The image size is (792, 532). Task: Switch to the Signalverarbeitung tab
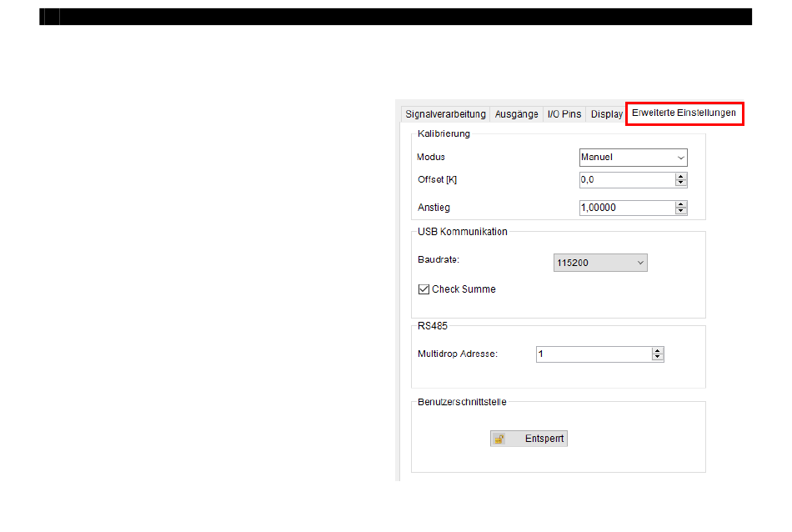[x=445, y=114]
